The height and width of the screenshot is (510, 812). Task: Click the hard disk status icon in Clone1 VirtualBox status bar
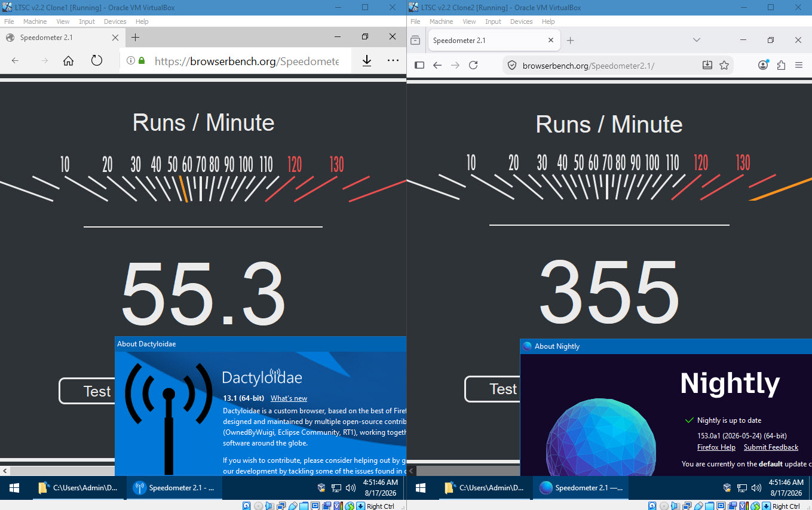tap(246, 506)
